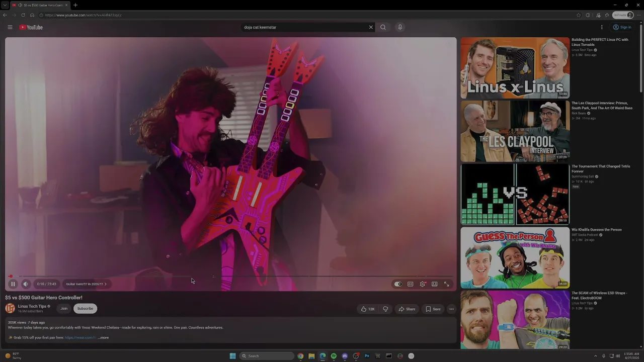Select the '$5 vs $500 Guitar Hero' browser tab

tap(40, 5)
